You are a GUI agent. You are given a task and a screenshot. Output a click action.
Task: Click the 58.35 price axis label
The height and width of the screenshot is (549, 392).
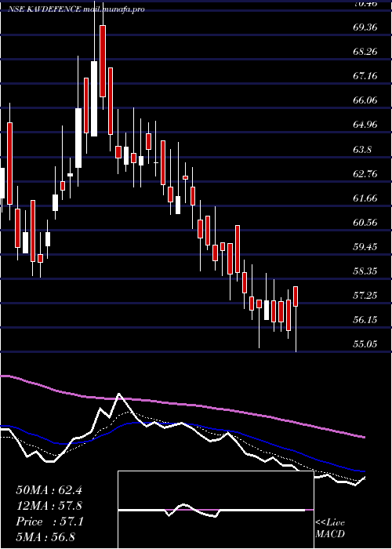tap(365, 271)
